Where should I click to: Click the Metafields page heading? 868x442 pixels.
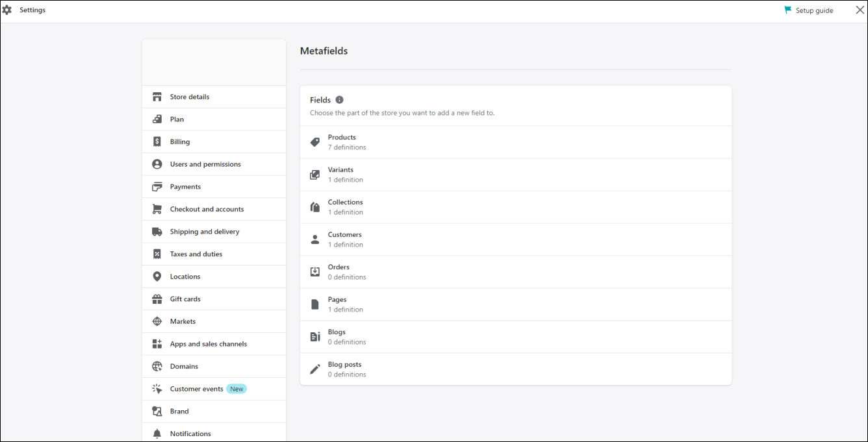click(x=324, y=51)
